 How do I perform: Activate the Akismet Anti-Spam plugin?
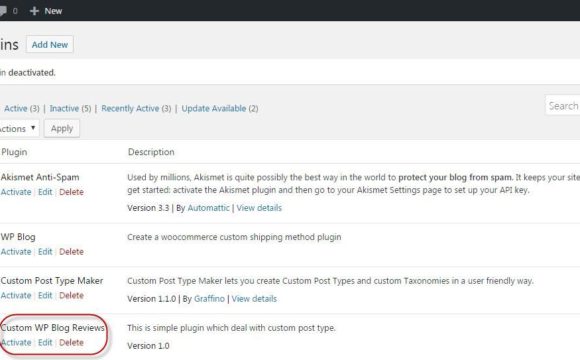16,192
